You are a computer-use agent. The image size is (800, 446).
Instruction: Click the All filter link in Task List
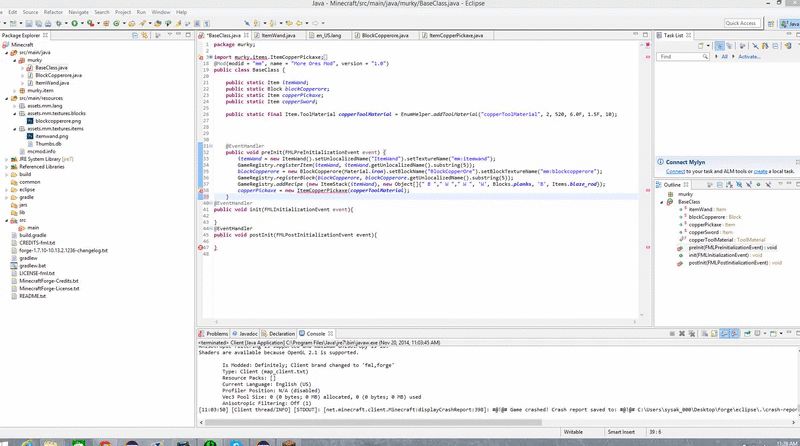(x=724, y=57)
